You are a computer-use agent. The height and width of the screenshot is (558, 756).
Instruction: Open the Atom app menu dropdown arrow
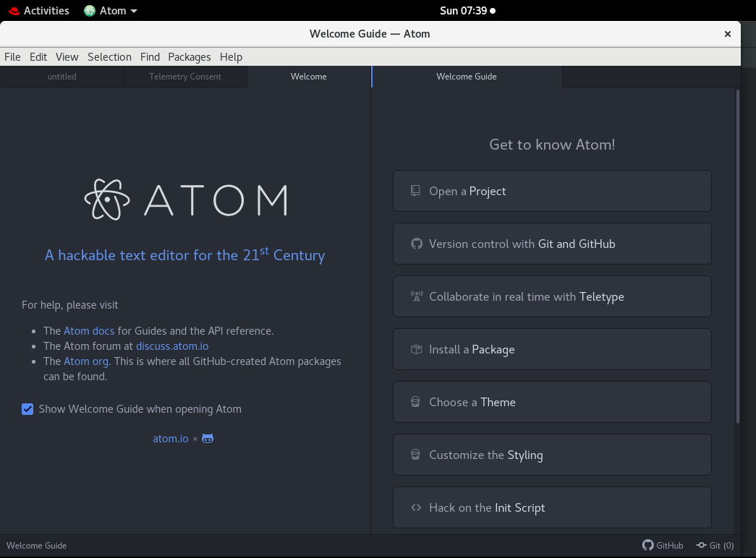(x=134, y=11)
